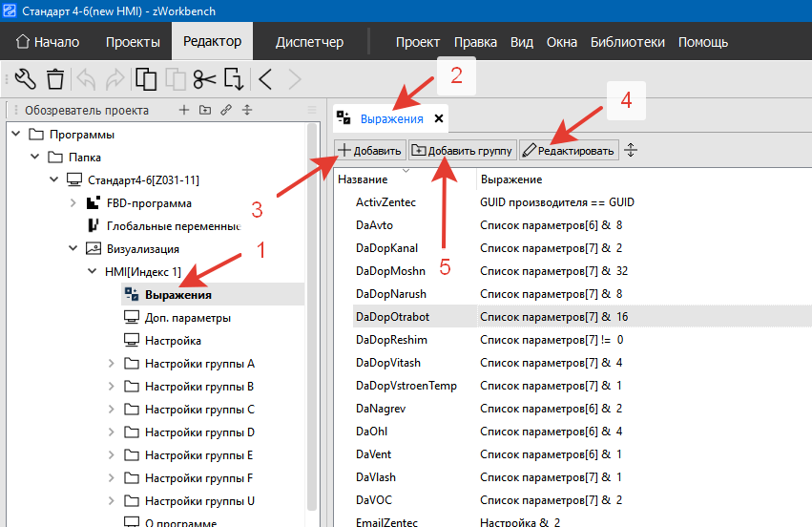Click the back navigation arrow icon
Screen dimensions: 812x527
(265, 79)
